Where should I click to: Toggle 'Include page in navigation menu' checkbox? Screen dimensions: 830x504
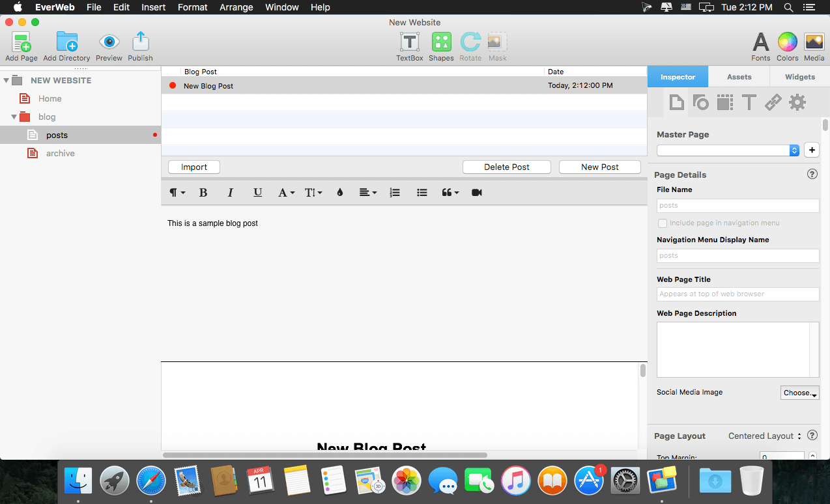663,223
